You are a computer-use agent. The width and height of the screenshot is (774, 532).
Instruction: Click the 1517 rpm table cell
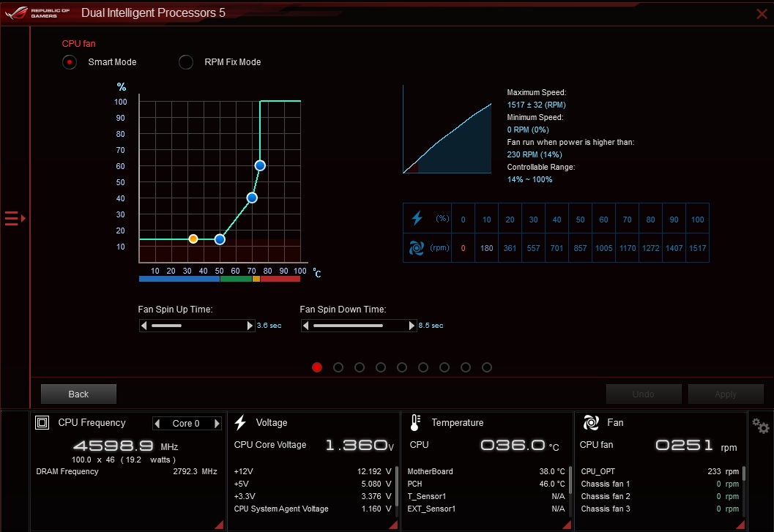(x=698, y=248)
